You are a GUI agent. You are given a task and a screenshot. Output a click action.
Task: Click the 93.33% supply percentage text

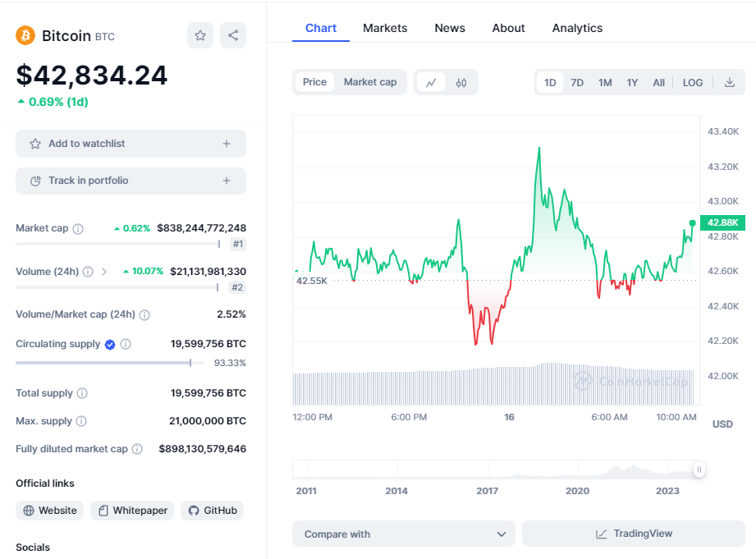[x=230, y=363]
